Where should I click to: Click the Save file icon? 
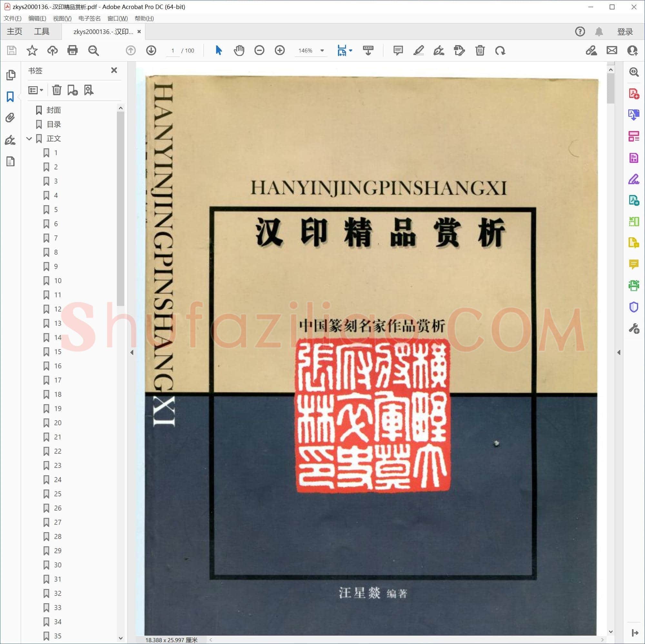12,50
